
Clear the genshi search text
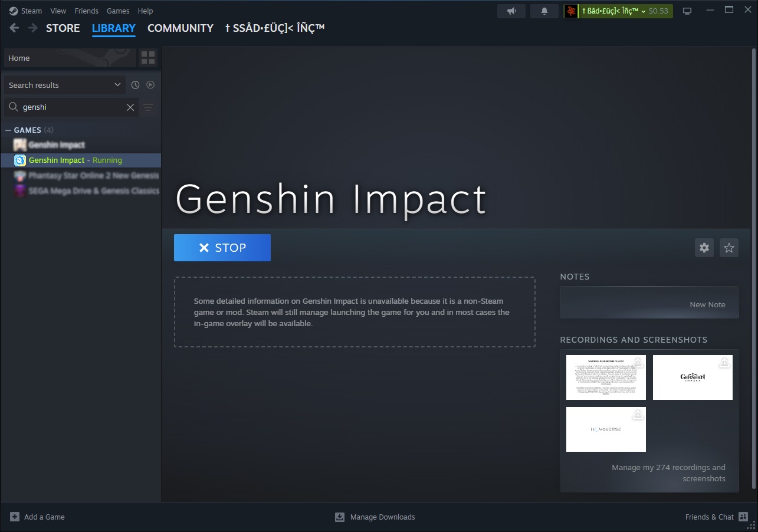130,107
